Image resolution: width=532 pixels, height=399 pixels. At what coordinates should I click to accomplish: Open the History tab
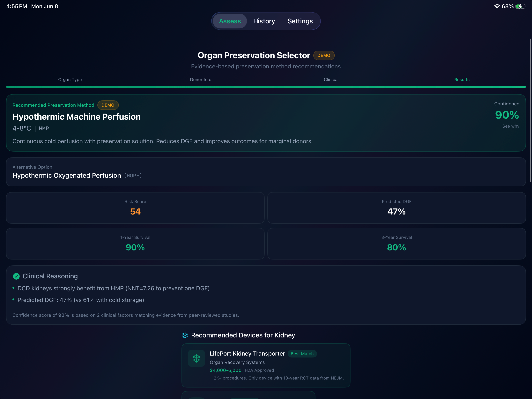coord(264,21)
